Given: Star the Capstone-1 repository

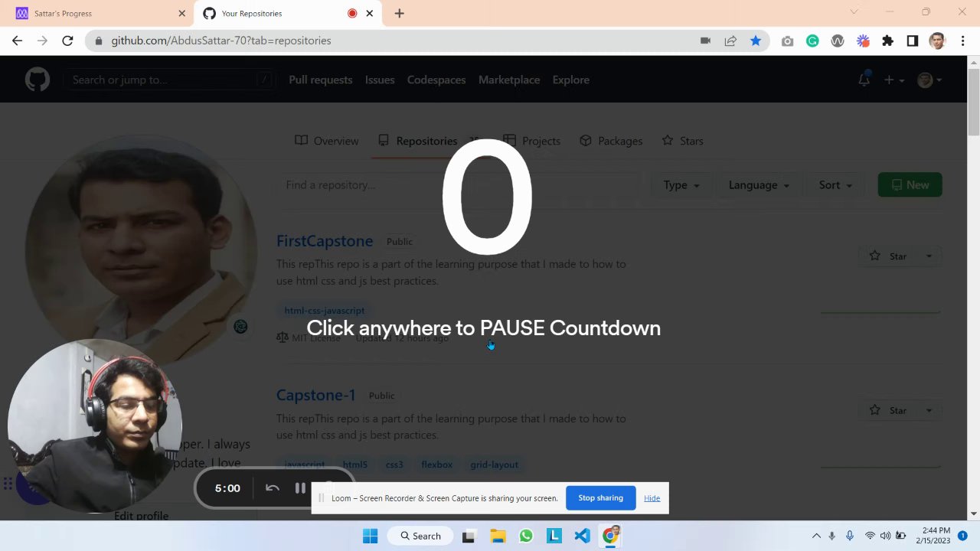Looking at the screenshot, I should 887,410.
